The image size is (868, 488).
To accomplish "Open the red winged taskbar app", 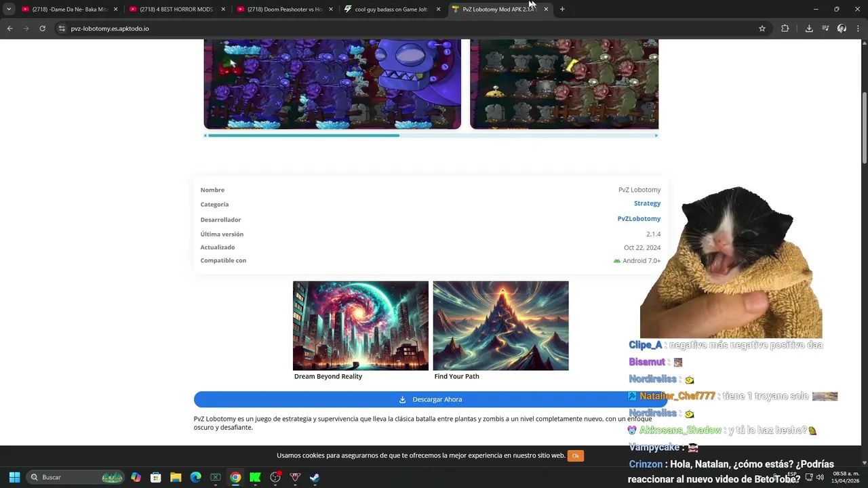I will coord(295,477).
